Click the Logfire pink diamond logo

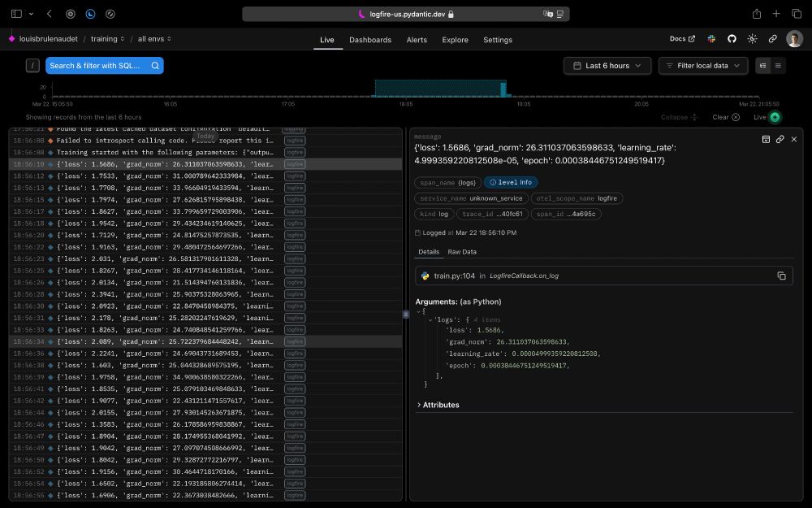[11, 39]
